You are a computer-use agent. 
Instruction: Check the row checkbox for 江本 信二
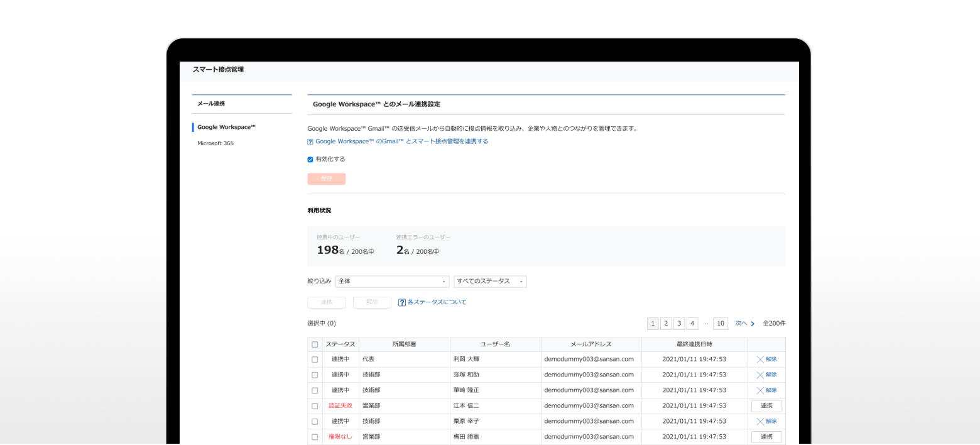point(315,406)
